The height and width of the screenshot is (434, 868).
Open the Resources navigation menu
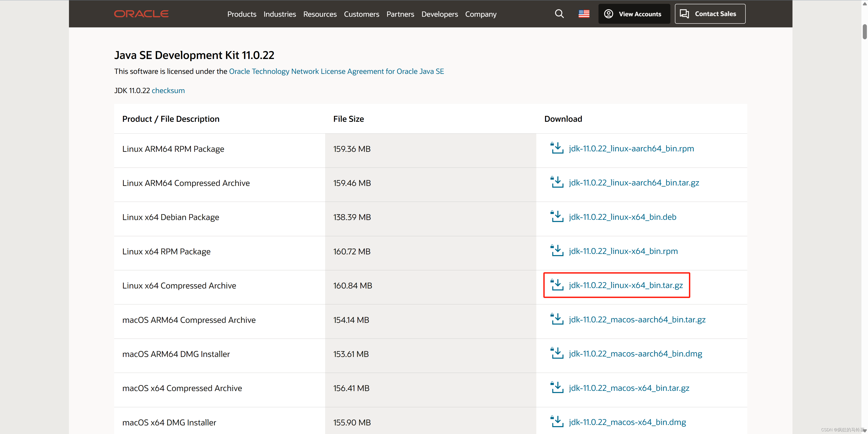point(320,14)
